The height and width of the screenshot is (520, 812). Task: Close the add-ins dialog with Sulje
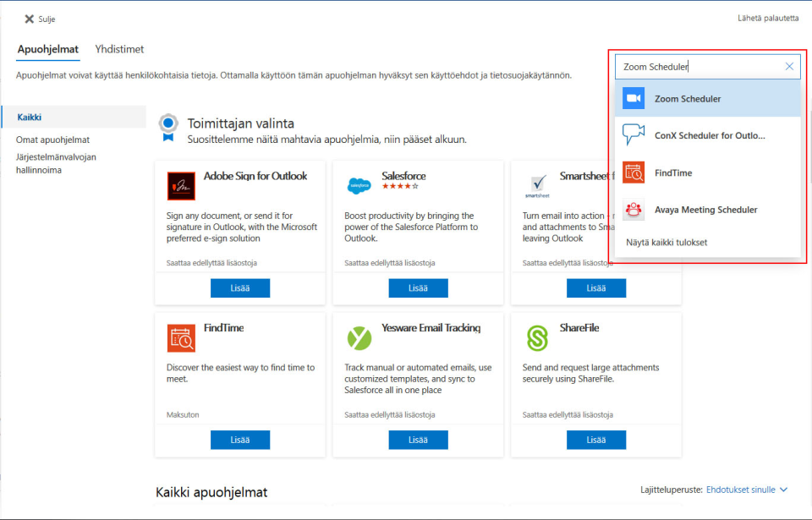(40, 19)
